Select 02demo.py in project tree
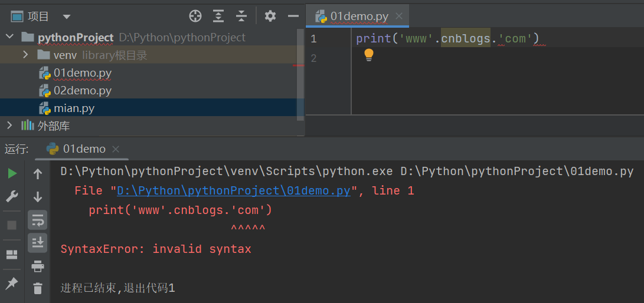Screen dimensions: 644x303 point(83,91)
